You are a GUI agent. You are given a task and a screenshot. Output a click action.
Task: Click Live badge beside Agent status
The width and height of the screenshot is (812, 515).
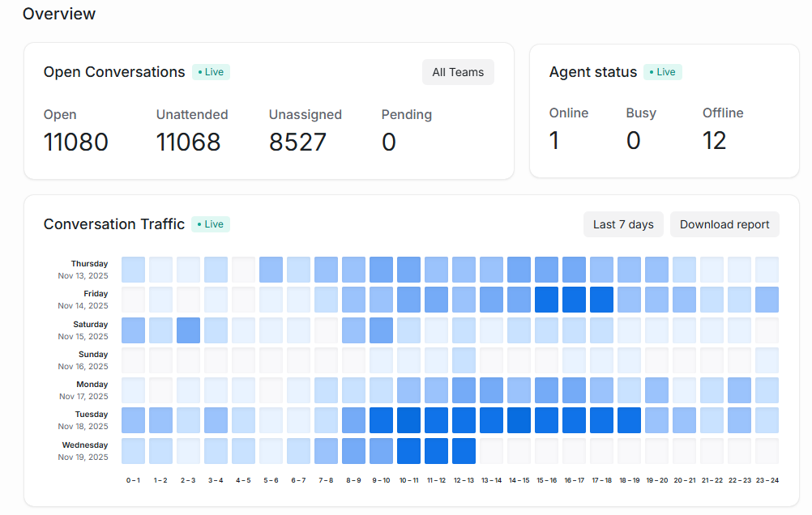tap(663, 72)
